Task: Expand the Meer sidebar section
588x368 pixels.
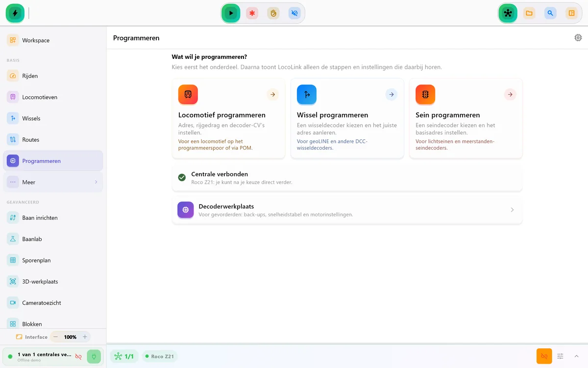Action: 53,182
